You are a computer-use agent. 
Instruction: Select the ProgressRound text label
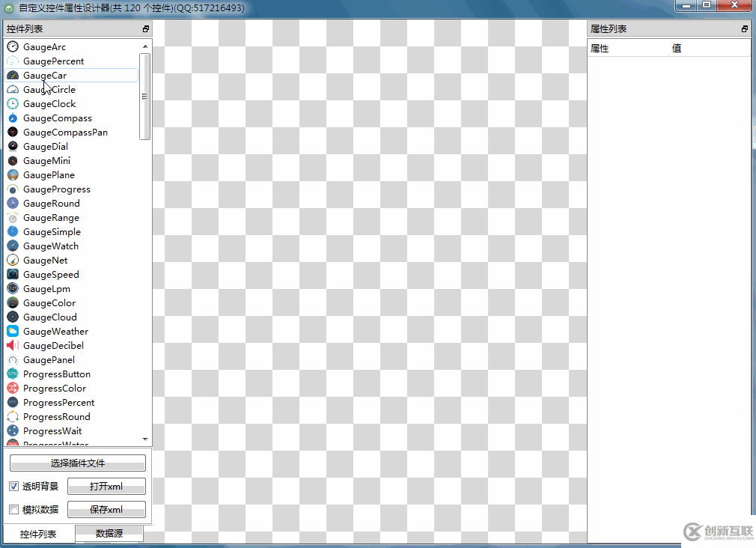pyautogui.click(x=56, y=417)
